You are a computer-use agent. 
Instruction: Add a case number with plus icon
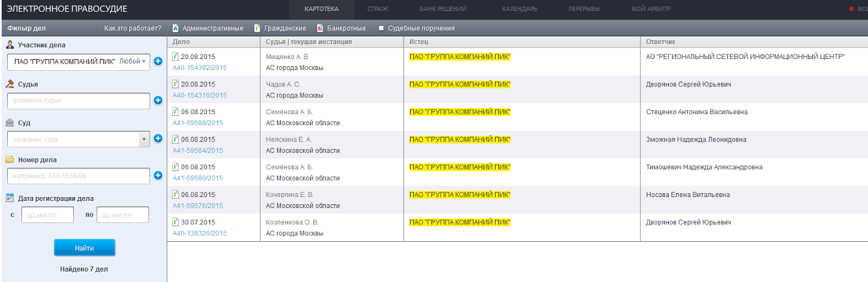[x=158, y=175]
